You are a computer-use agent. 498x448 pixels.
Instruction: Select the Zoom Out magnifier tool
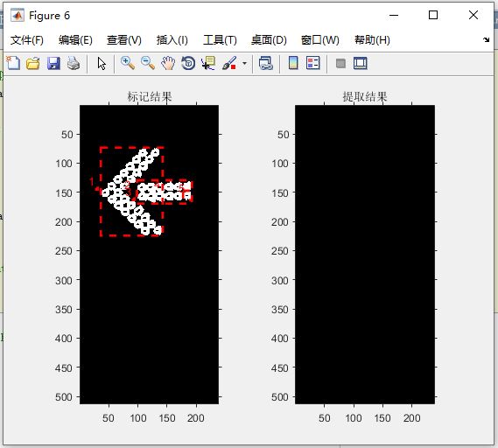(x=148, y=63)
